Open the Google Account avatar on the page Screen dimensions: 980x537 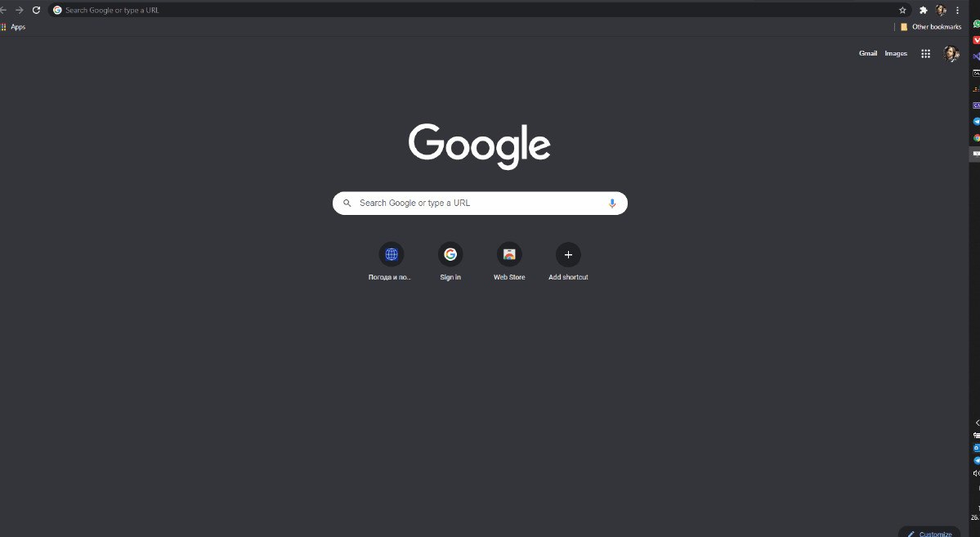tap(951, 54)
